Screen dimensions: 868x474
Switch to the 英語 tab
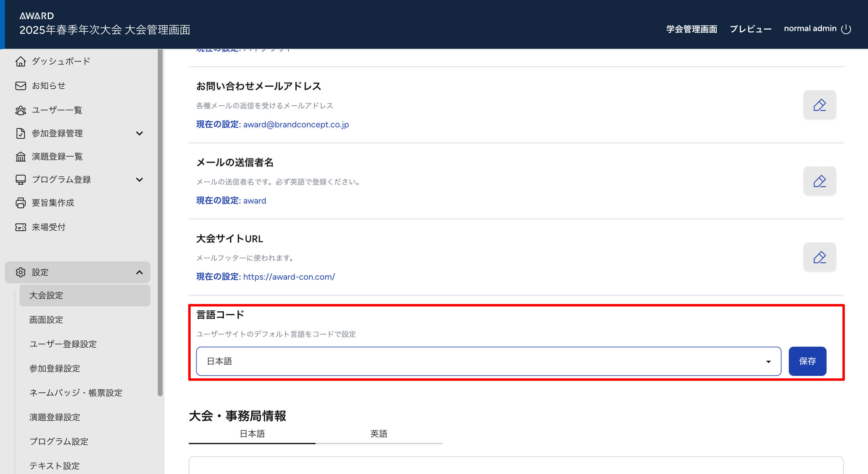pyautogui.click(x=379, y=433)
